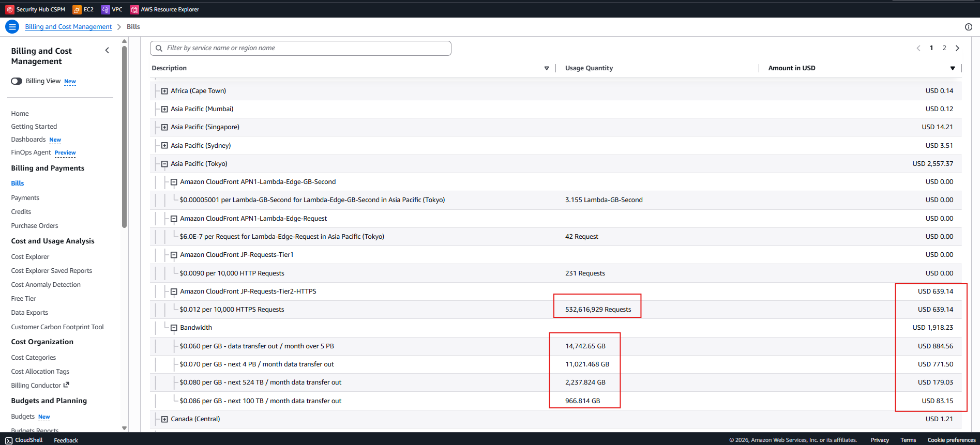Click the info circle icon at top right
This screenshot has width=980, height=445.
point(969,27)
